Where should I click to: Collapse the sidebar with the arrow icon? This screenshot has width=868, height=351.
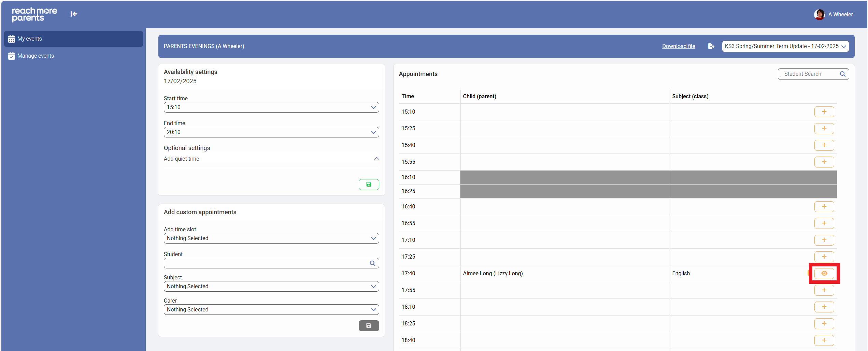pyautogui.click(x=74, y=14)
